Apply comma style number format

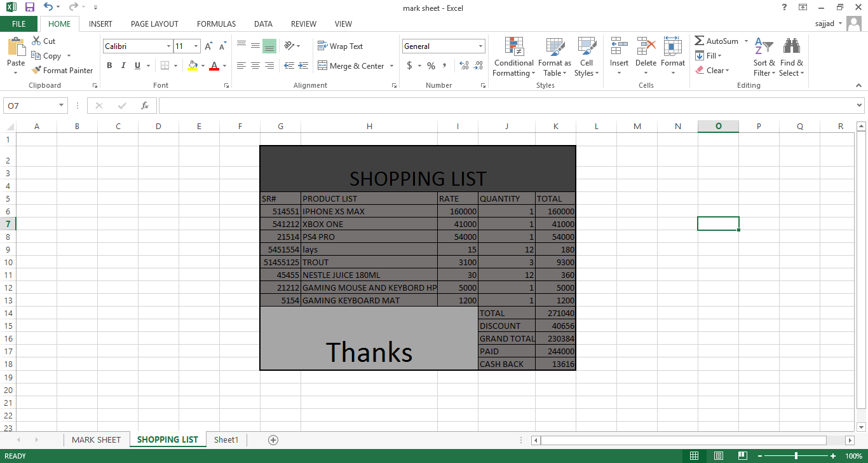click(x=445, y=66)
